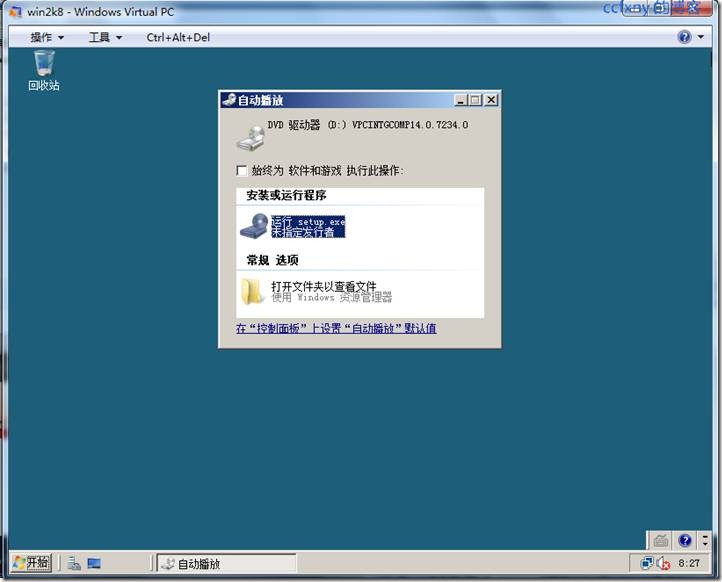Click the 常规 选项 section header

pyautogui.click(x=272, y=260)
